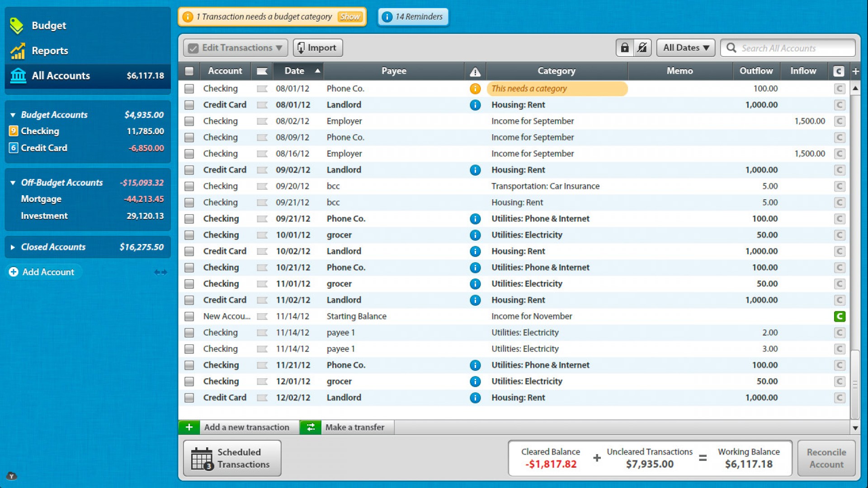
Task: Click the All Accounts bank icon
Action: click(x=18, y=75)
